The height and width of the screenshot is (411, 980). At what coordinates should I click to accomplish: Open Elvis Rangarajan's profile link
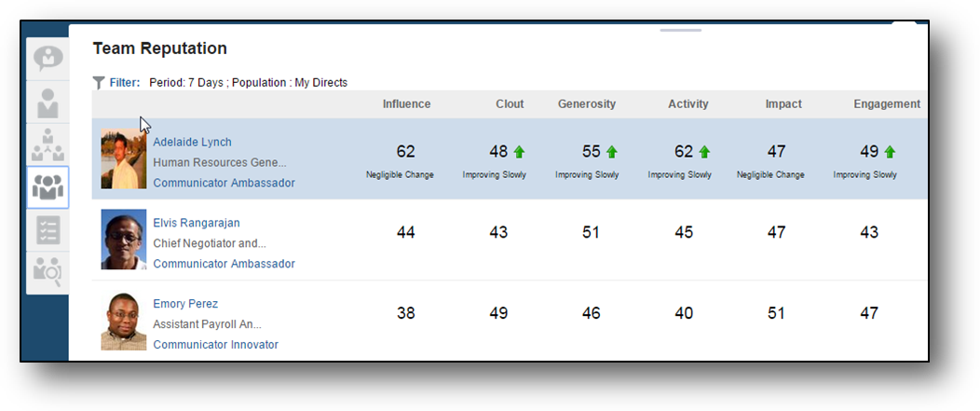(197, 224)
